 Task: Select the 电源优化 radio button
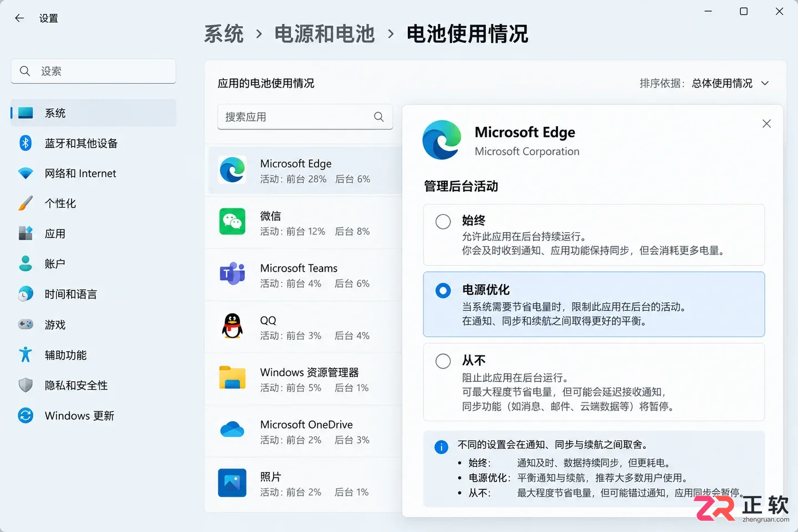443,291
